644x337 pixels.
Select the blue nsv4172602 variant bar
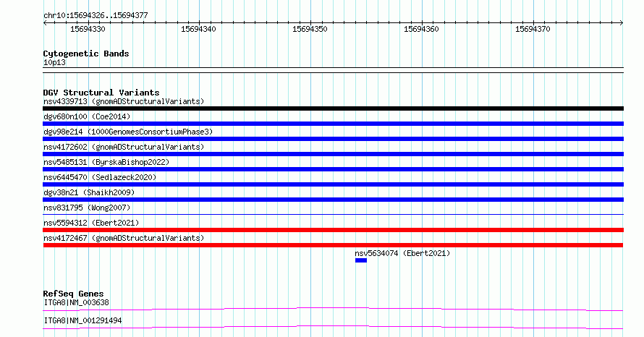point(333,154)
